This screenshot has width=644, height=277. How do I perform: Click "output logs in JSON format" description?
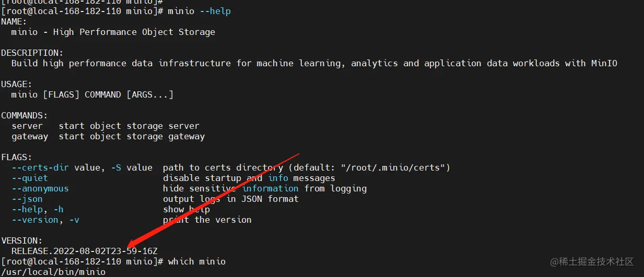coord(231,199)
